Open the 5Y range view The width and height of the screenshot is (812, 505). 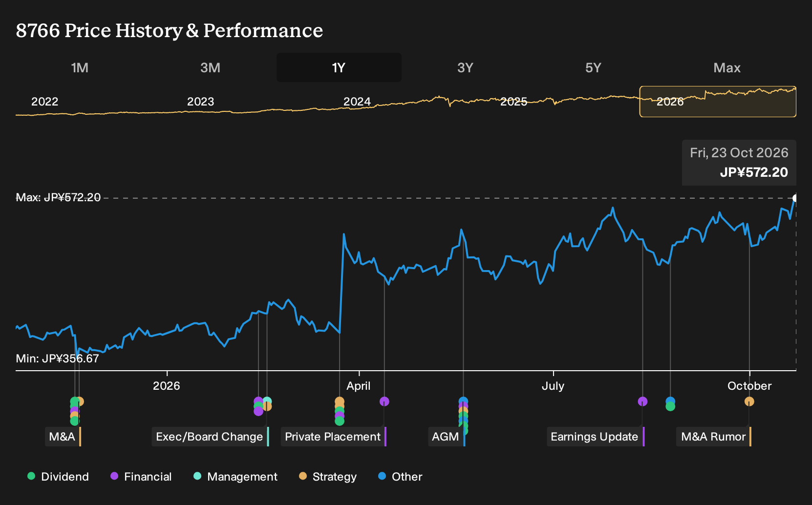pyautogui.click(x=593, y=67)
